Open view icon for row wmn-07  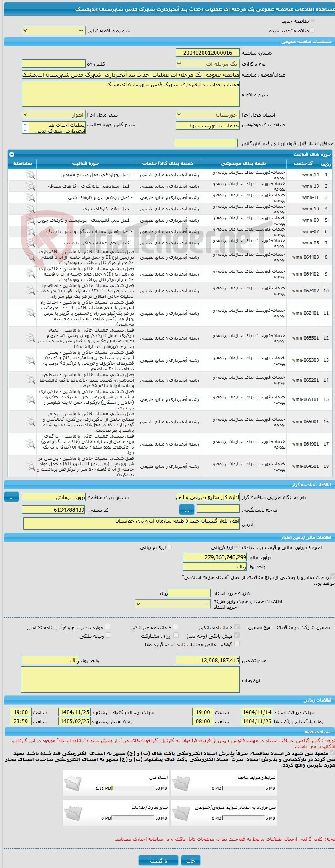(30, 231)
